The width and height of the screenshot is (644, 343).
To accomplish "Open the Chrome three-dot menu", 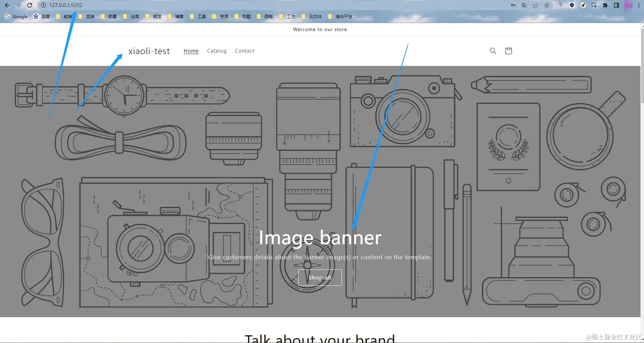I will coord(639,5).
